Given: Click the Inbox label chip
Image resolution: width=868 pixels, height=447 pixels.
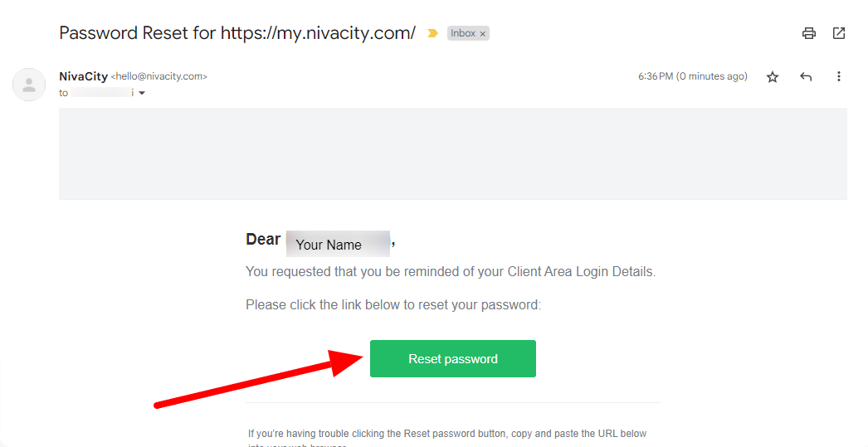Looking at the screenshot, I should click(x=463, y=33).
